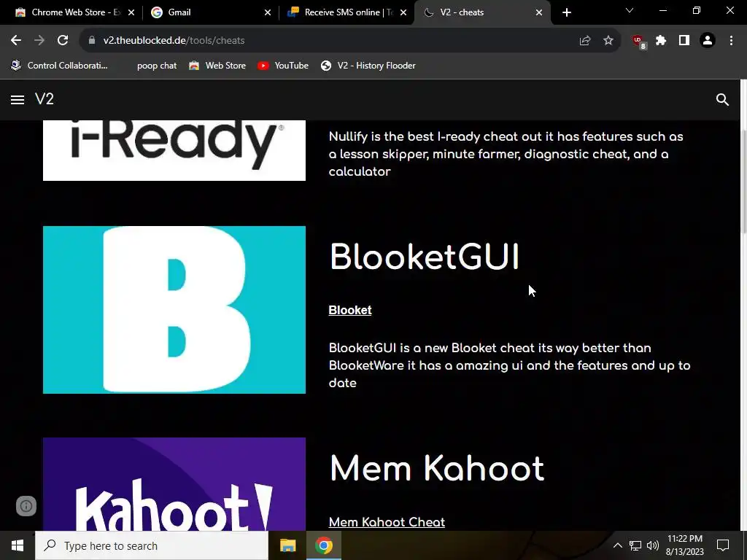
Task: Click the browser forward arrow
Action: [x=39, y=41]
